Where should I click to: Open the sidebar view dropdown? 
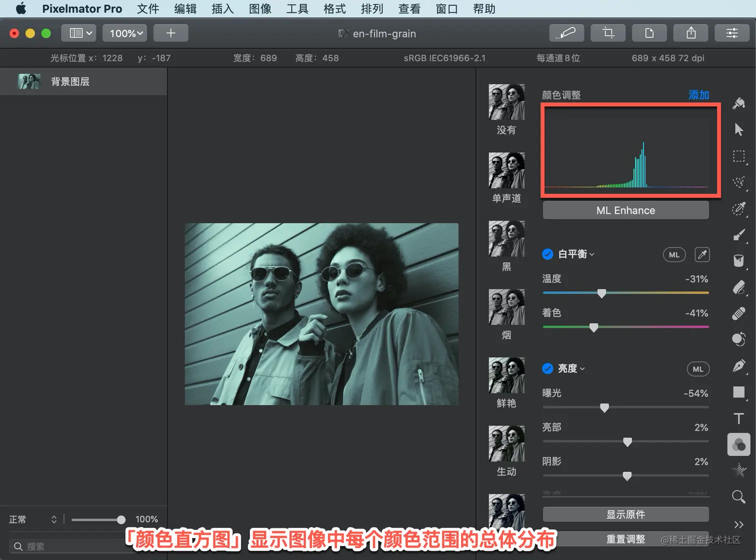78,33
